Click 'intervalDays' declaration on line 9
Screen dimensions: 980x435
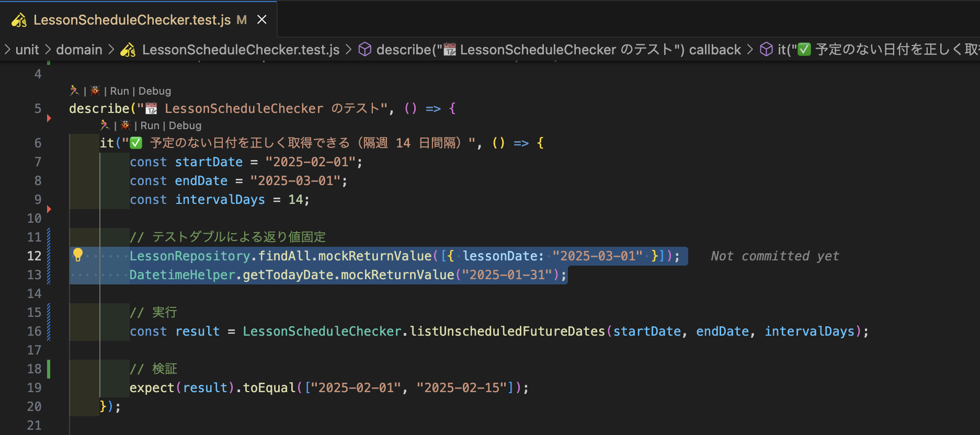[220, 200]
